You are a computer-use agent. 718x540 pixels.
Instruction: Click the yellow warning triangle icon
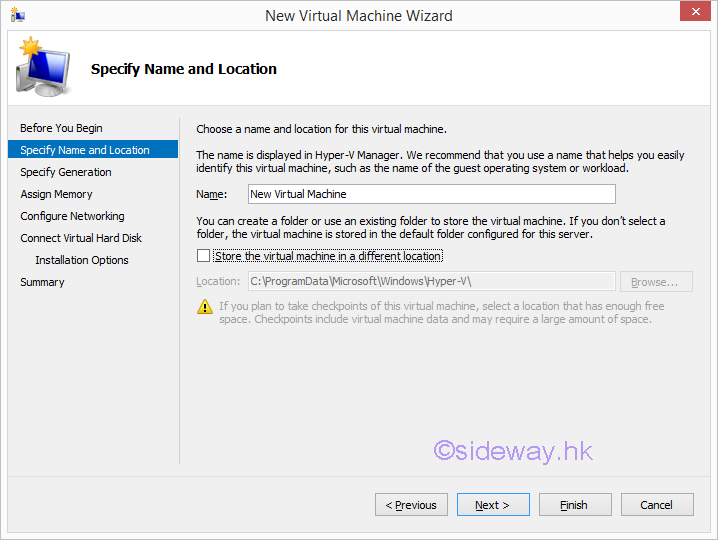coord(205,306)
